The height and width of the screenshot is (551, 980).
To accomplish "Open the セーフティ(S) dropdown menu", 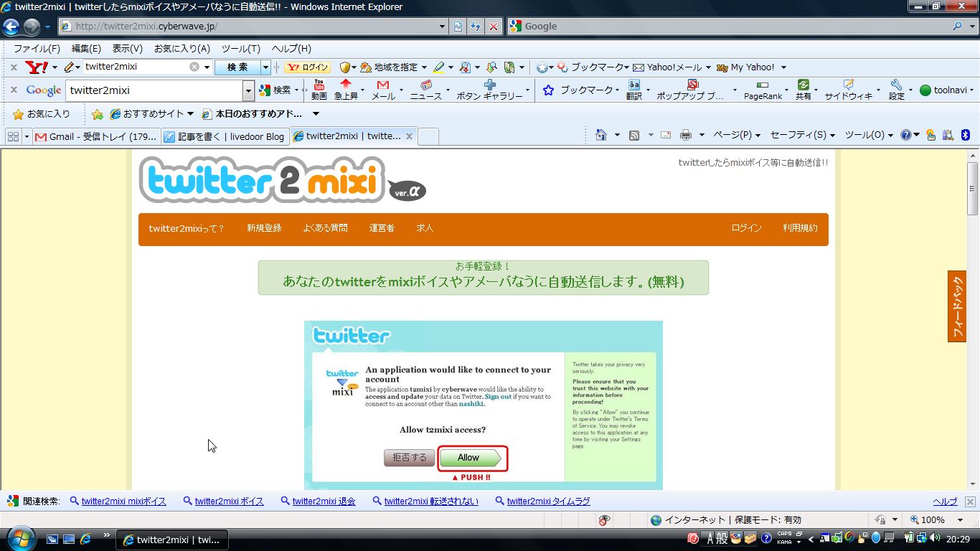I will click(803, 135).
